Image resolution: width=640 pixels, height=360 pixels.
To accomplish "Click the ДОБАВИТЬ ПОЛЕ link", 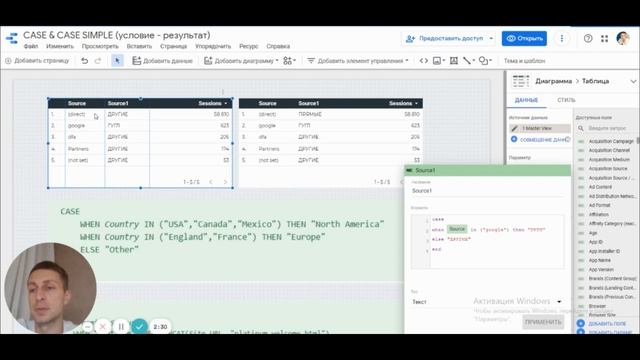I will point(607,324).
